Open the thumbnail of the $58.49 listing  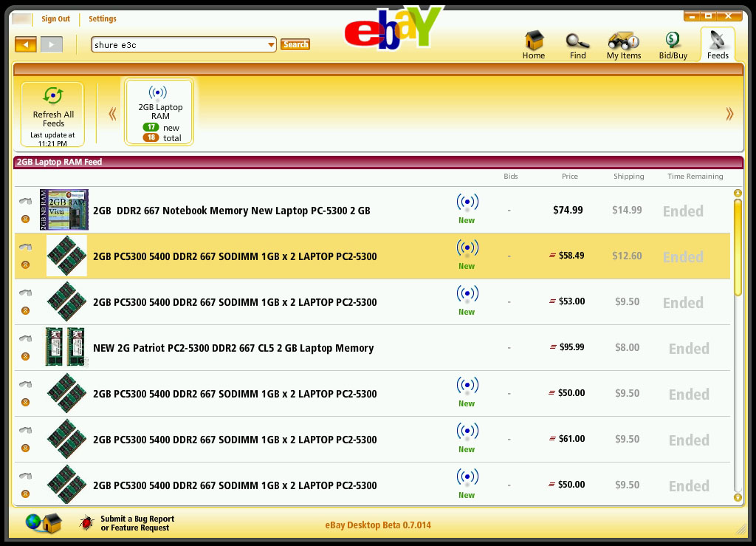[66, 256]
